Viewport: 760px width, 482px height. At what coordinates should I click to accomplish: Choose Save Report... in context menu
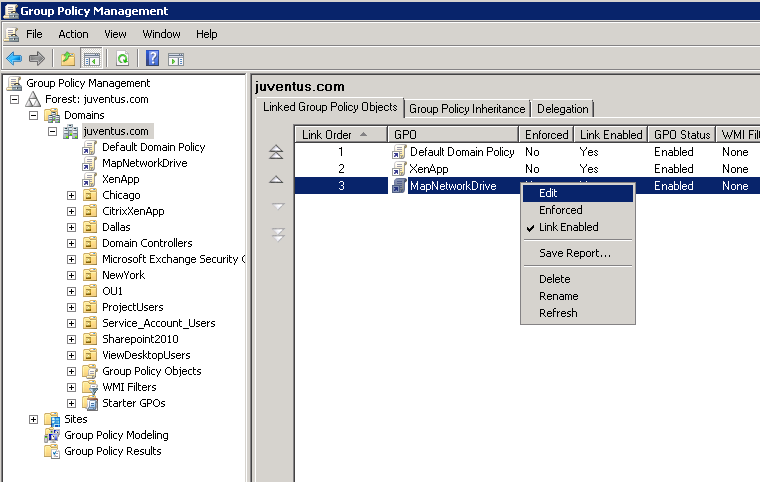[577, 253]
